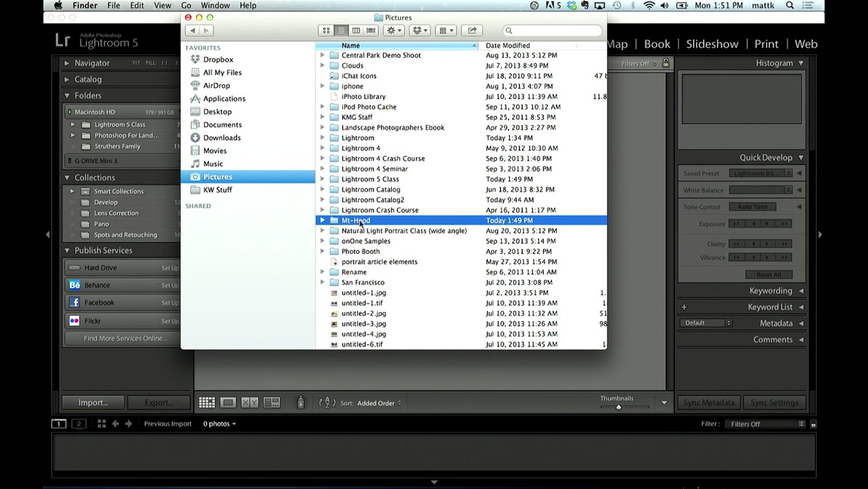Image resolution: width=868 pixels, height=489 pixels.
Task: Open Spotlight search in menu bar
Action: pos(789,6)
